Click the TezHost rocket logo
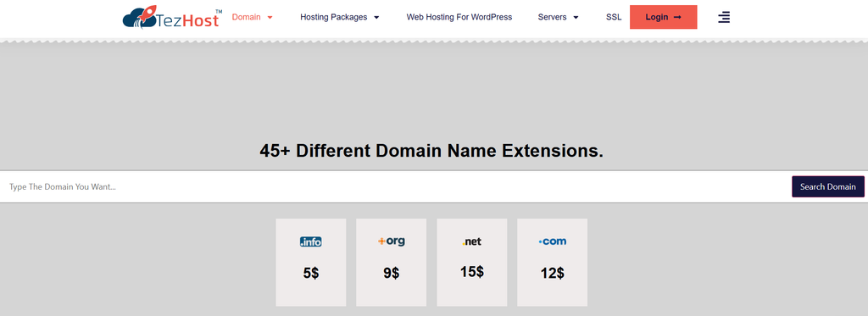868x316 pixels. click(172, 17)
